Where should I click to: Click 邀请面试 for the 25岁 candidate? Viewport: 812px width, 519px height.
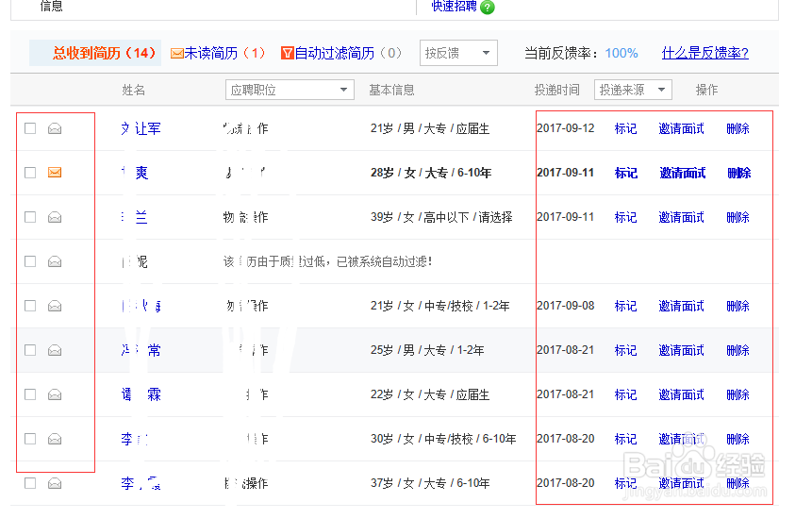681,351
